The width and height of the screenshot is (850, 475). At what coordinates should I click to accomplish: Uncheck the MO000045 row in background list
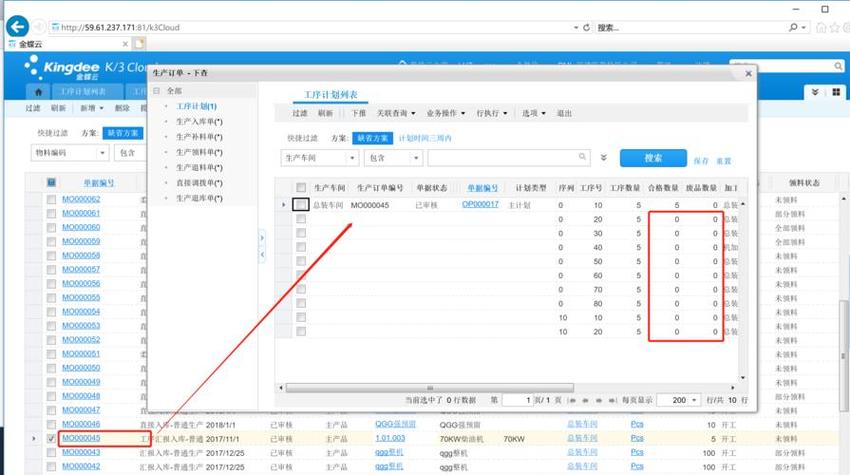[x=51, y=438]
